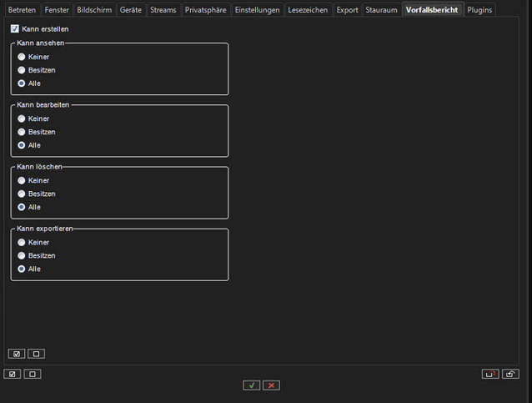The height and width of the screenshot is (403, 532).
Task: Click the rightmost curved-arrow icon button at bottom right
Action: [510, 374]
